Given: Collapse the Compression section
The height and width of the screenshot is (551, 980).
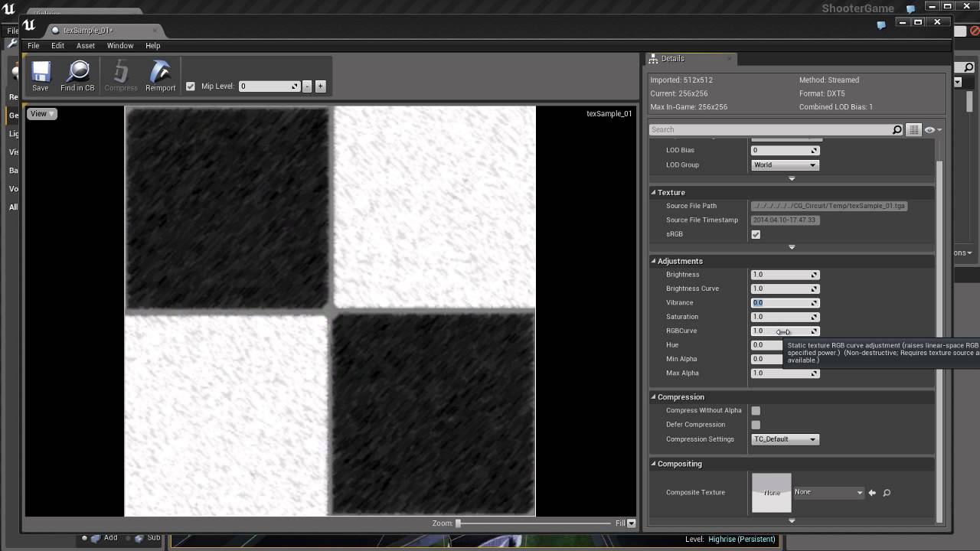Looking at the screenshot, I should 653,397.
